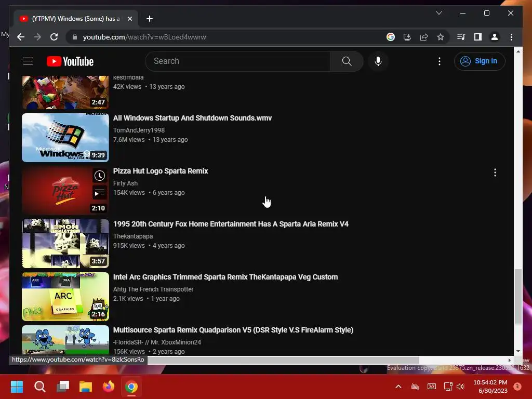
Task: Show hidden system tray icons
Action: pyautogui.click(x=398, y=387)
